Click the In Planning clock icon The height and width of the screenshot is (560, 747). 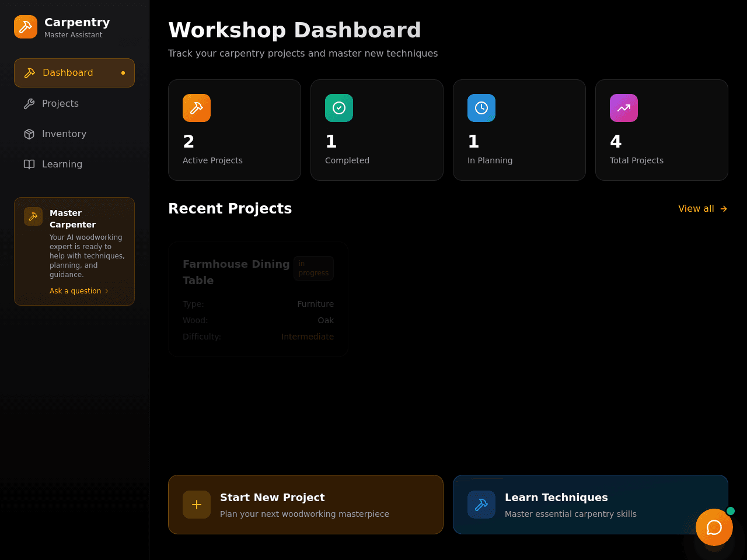[x=481, y=108]
